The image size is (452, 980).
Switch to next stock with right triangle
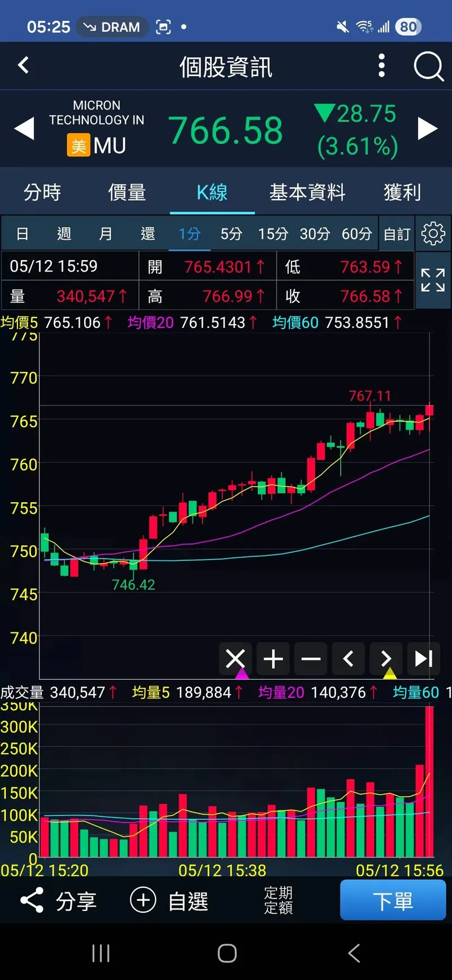(428, 129)
